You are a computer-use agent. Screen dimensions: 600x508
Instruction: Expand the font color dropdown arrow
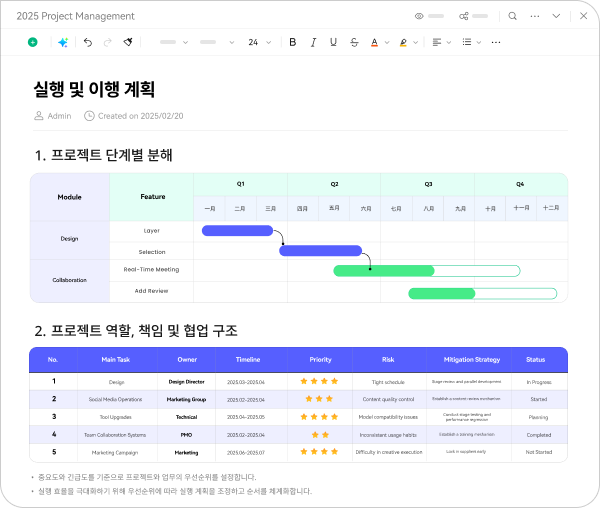pyautogui.click(x=387, y=42)
